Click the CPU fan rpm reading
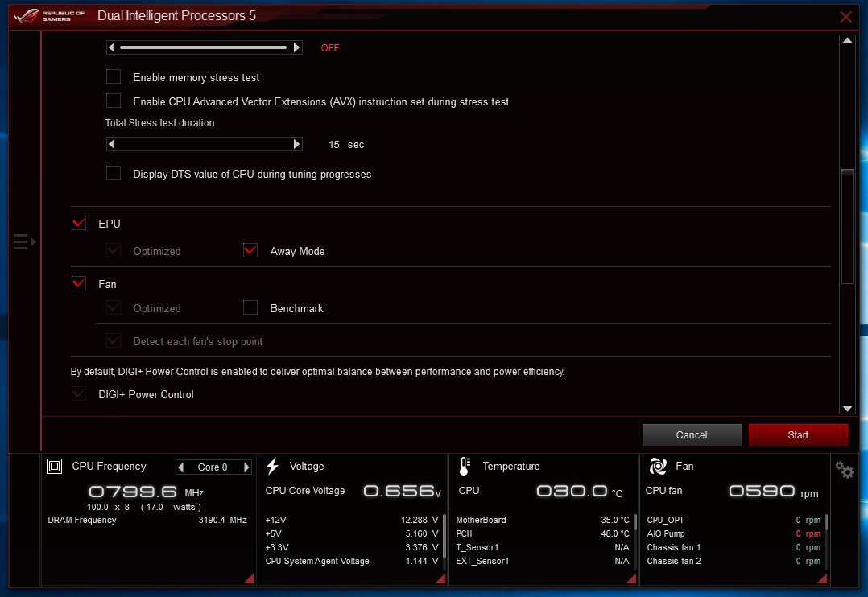 pyautogui.click(x=773, y=492)
